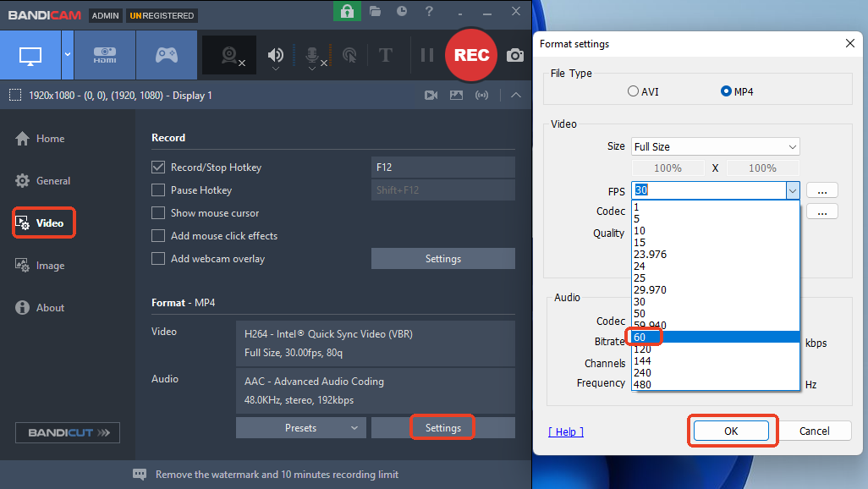Click Shift+F12 pause hotkey field

[442, 190]
